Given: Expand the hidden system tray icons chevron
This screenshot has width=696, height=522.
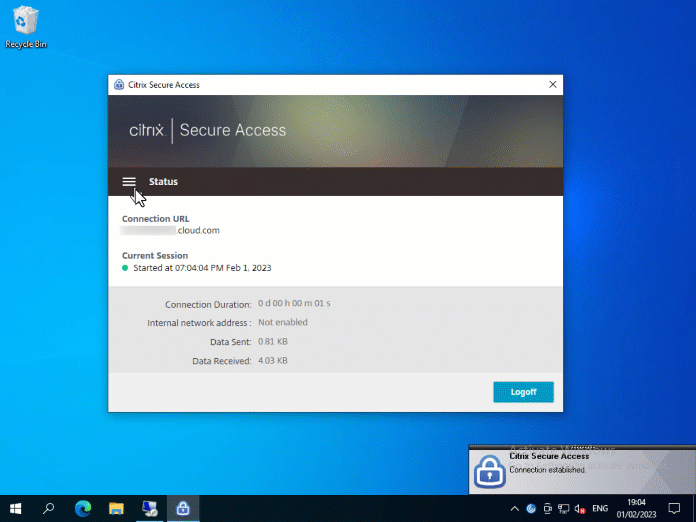Looking at the screenshot, I should (x=516, y=508).
